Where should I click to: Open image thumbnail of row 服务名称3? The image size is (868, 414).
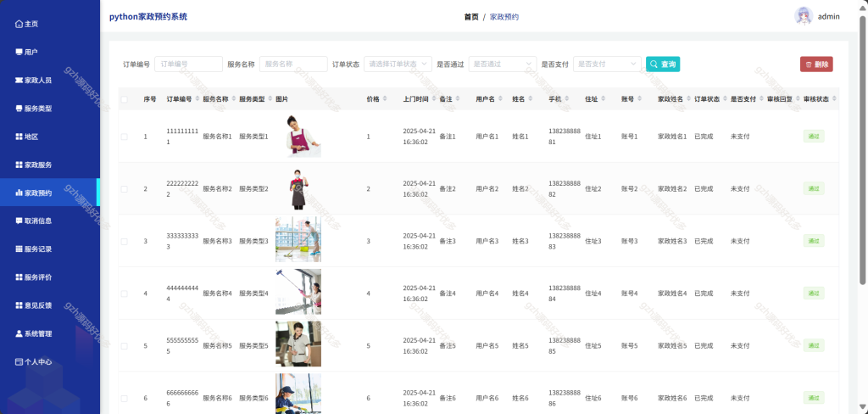tap(298, 239)
